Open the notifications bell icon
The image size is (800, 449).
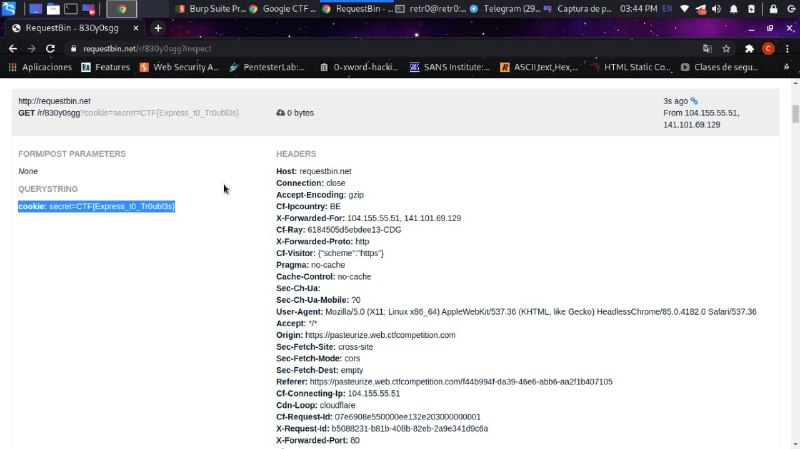[734, 9]
